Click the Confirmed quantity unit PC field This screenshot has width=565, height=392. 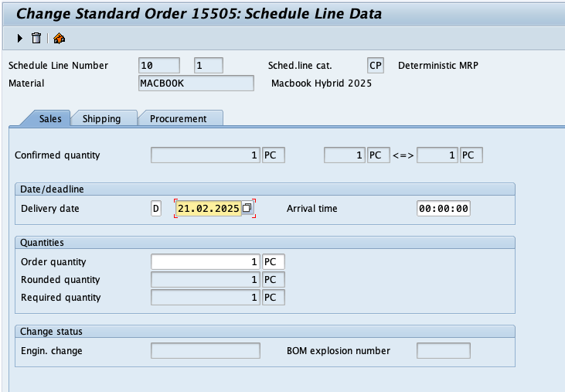point(273,155)
